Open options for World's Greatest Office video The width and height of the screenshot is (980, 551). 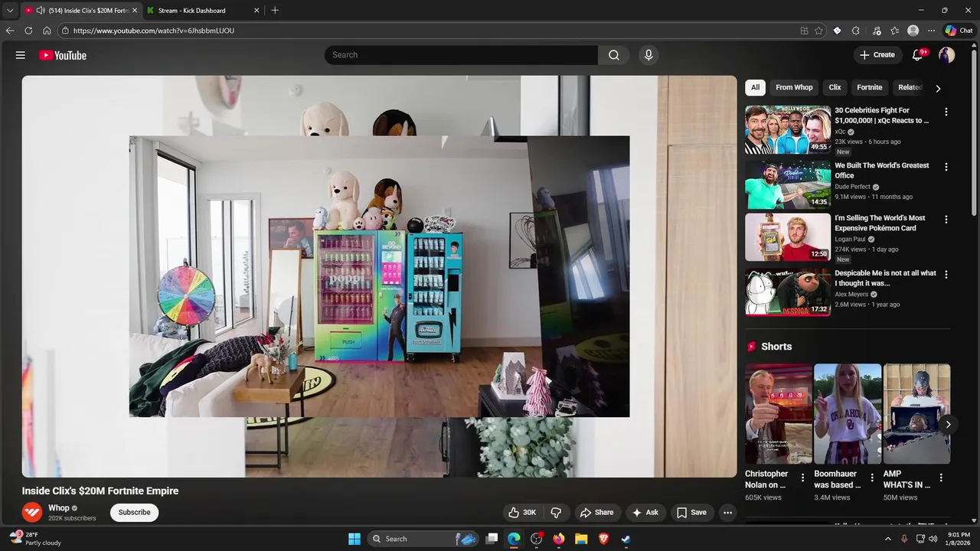pyautogui.click(x=946, y=167)
